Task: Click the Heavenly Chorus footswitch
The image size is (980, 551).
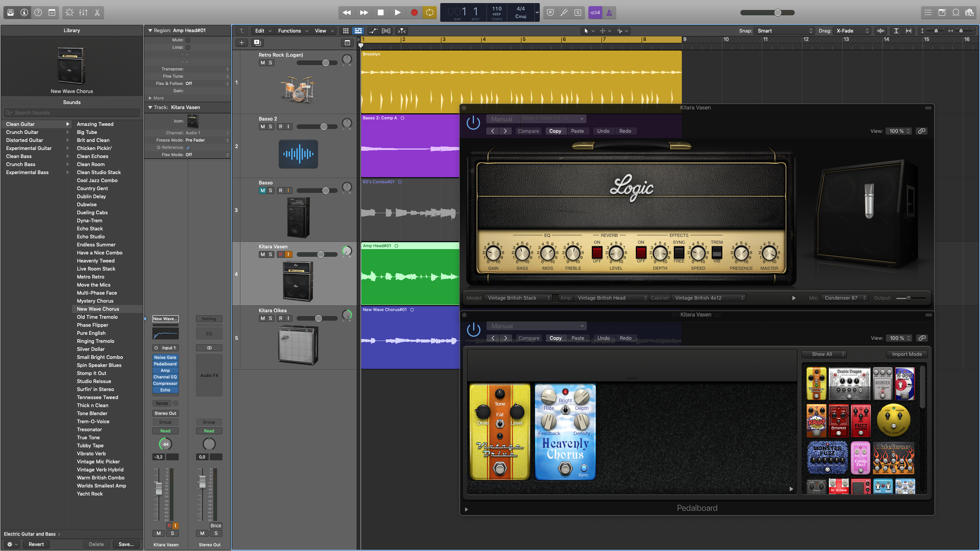Action: click(565, 468)
